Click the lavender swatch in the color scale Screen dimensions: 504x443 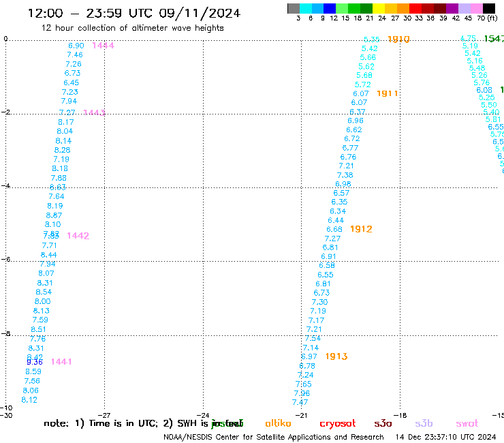tap(464, 8)
